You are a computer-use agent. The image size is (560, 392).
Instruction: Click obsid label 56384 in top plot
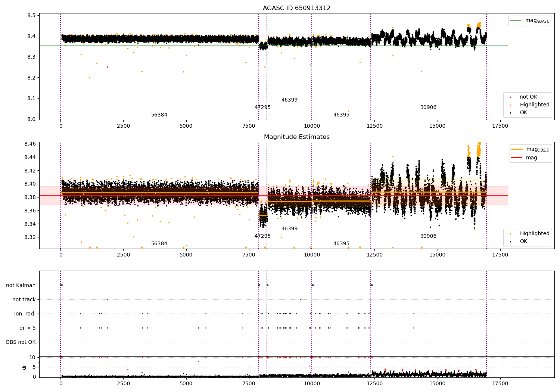(x=159, y=115)
